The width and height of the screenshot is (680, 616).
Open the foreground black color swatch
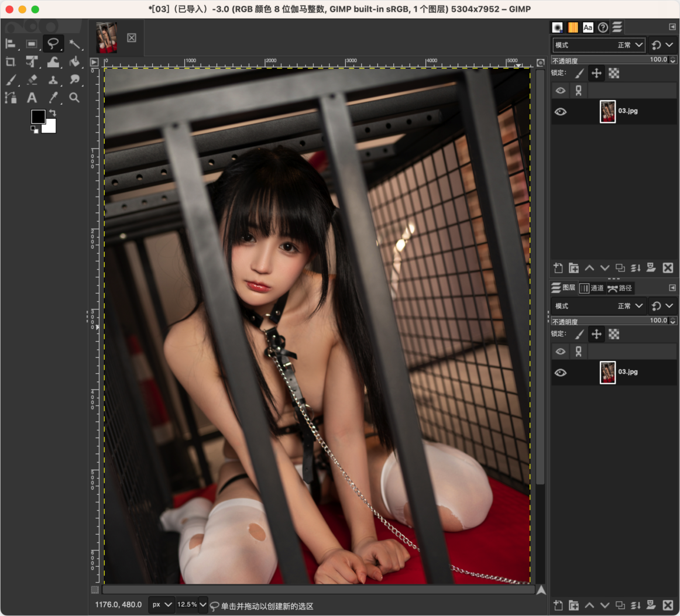tap(37, 116)
